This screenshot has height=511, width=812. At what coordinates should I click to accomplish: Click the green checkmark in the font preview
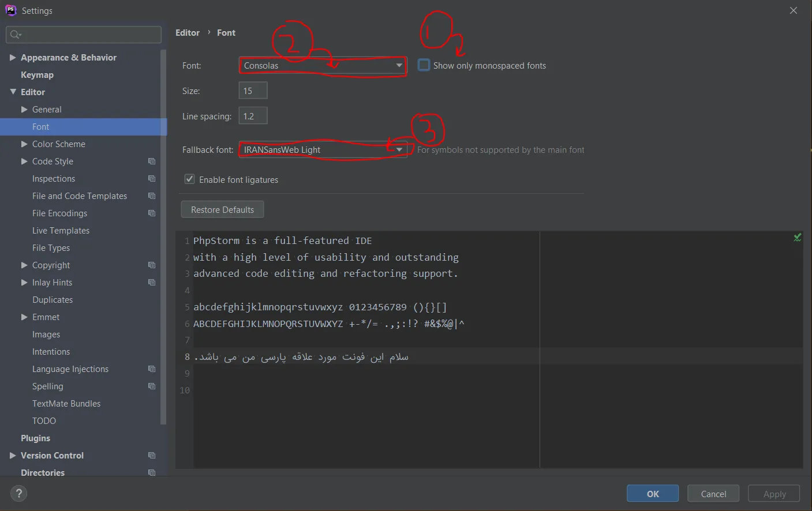pyautogui.click(x=797, y=237)
